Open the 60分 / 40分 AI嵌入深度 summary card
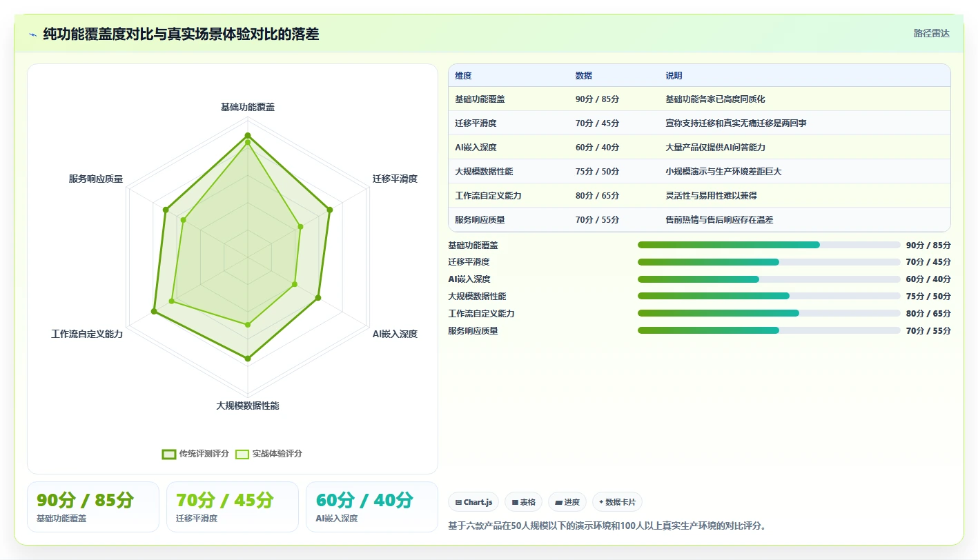The height and width of the screenshot is (560, 978). [x=372, y=507]
